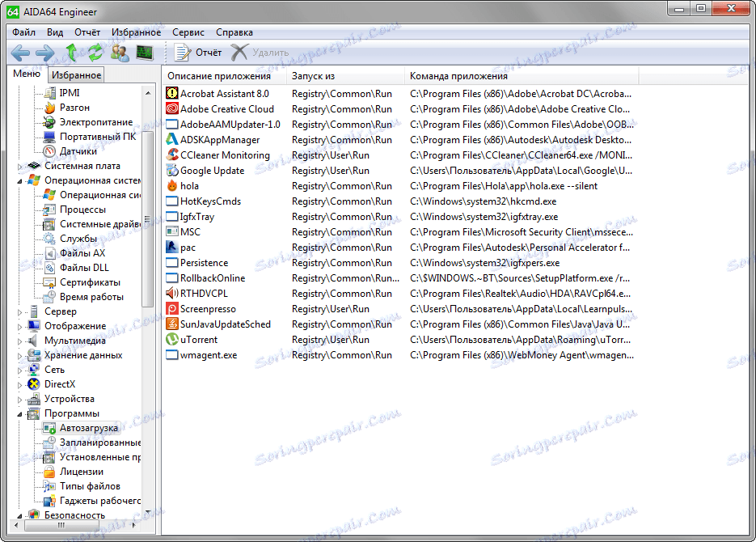Select the ADSKAppManager entry icon
The image size is (756, 542).
coord(171,139)
